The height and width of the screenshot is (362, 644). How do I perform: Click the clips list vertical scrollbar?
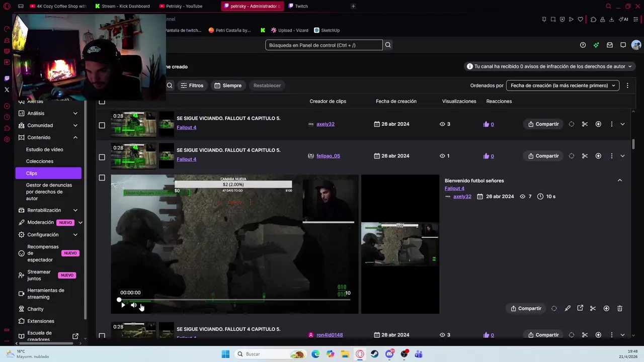(x=633, y=144)
